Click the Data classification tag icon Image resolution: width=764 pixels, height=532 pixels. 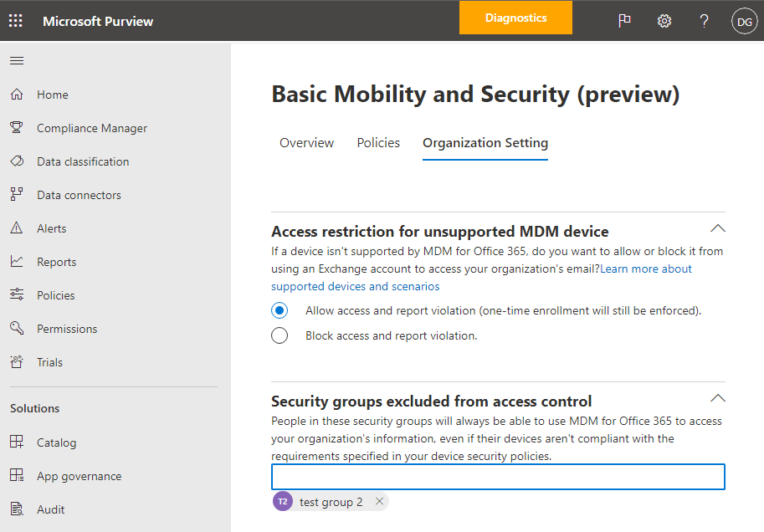click(17, 161)
